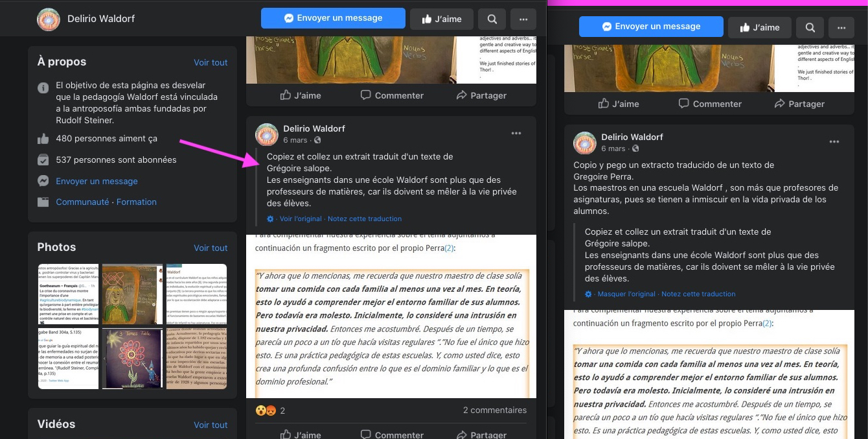Toggle 'Masquer l'original' in right post
Image resolution: width=868 pixels, height=439 pixels.
(x=626, y=294)
